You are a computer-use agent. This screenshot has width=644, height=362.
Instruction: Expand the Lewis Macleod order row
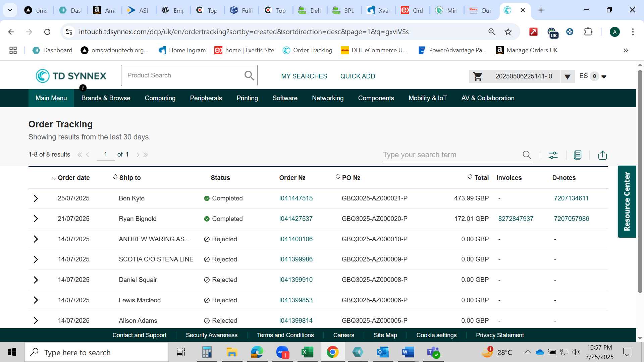(36, 300)
